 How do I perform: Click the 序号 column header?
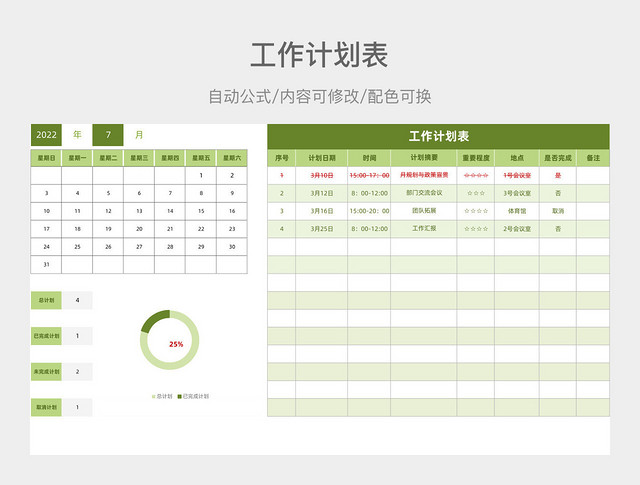282,158
